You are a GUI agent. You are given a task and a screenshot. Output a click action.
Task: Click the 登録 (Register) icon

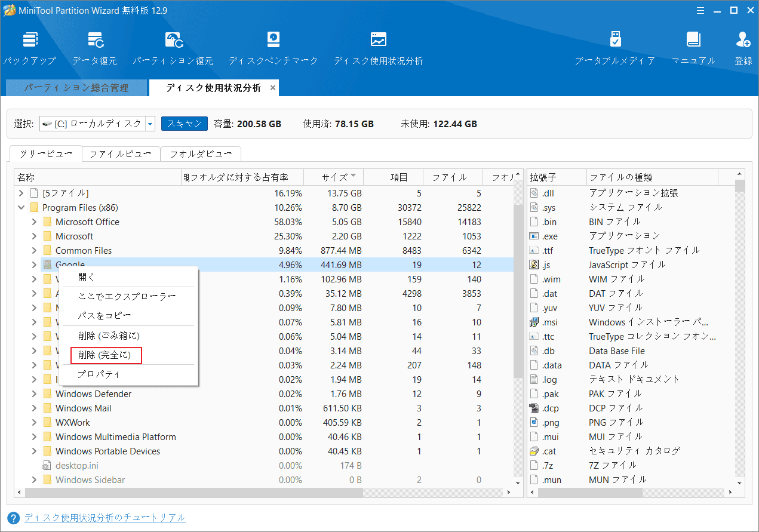(x=742, y=47)
